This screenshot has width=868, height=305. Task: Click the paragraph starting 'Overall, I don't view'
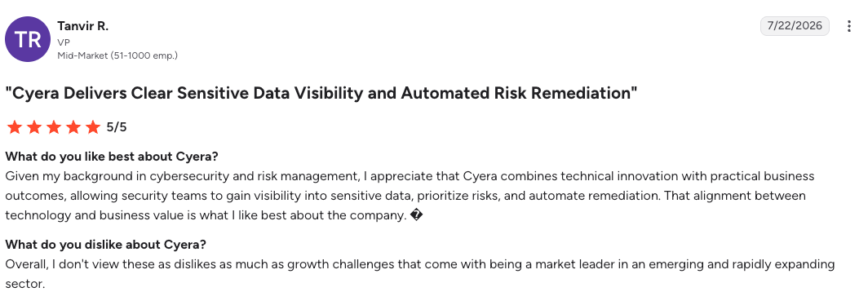[x=419, y=275]
